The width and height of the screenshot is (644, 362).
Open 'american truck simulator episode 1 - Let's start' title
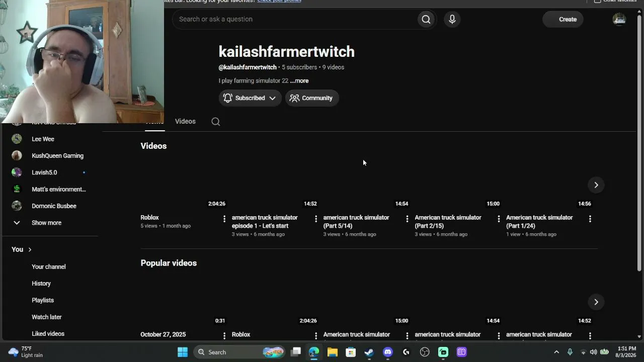(x=265, y=222)
